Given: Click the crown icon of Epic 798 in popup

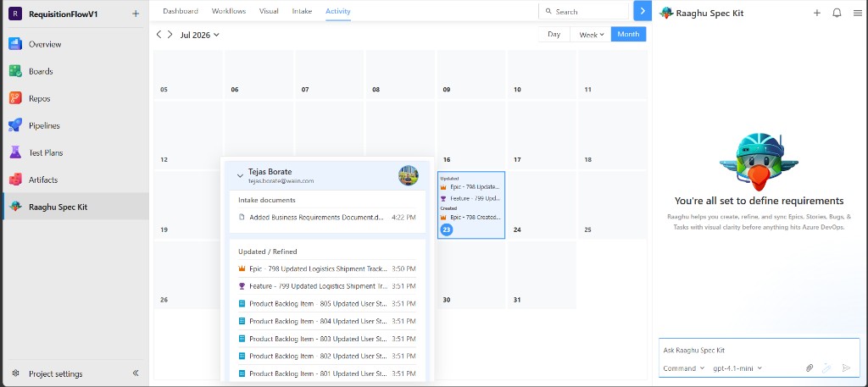Looking at the screenshot, I should (x=242, y=268).
